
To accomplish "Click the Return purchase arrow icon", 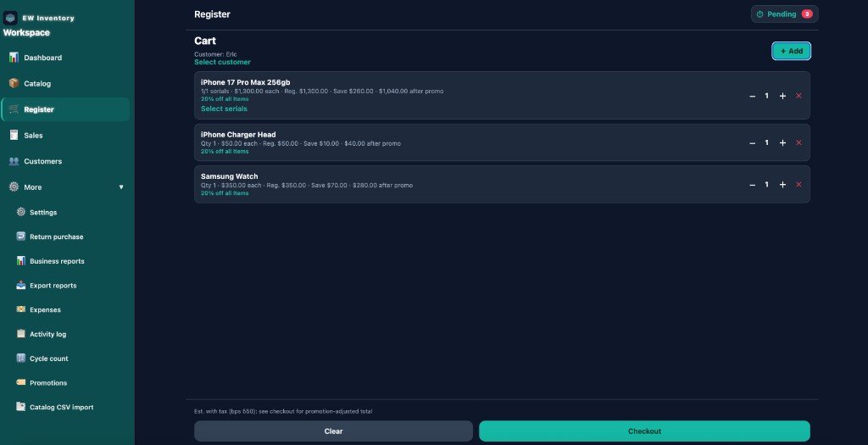I will pyautogui.click(x=21, y=236).
